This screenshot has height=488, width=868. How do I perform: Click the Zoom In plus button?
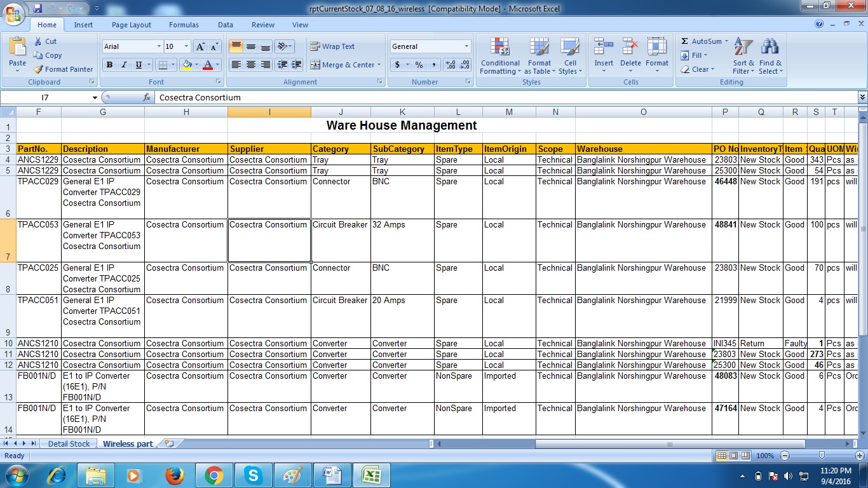pyautogui.click(x=860, y=456)
